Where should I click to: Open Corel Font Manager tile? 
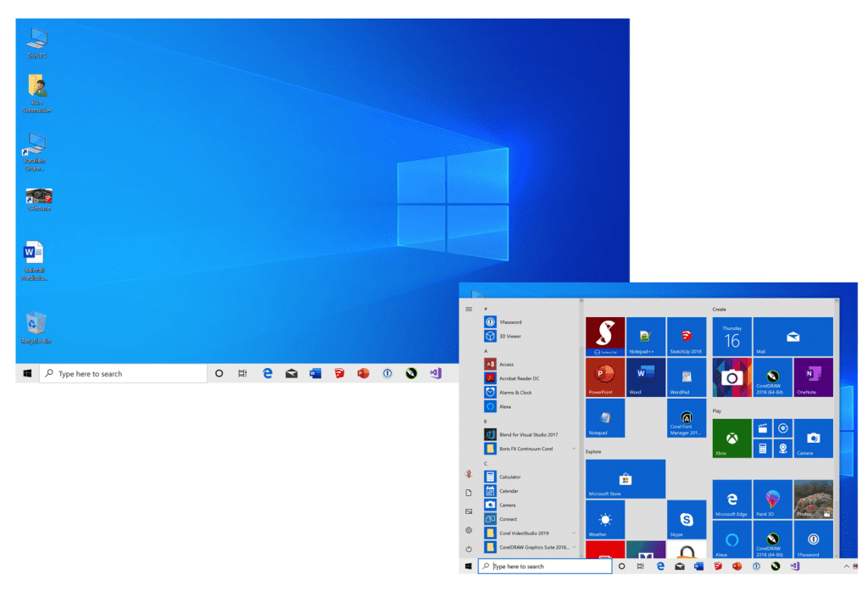coord(687,417)
